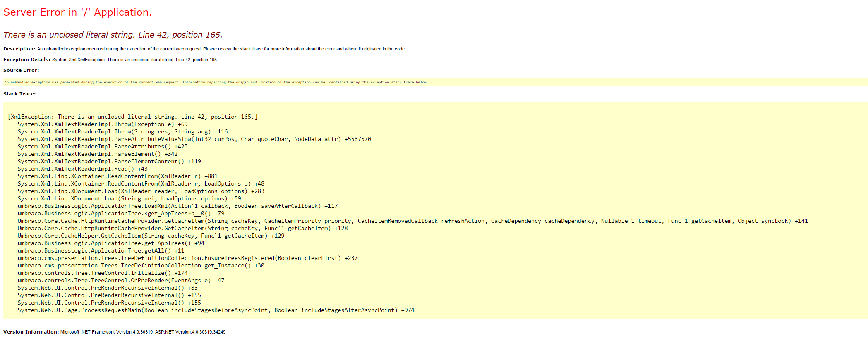Image resolution: width=868 pixels, height=355 pixels.
Task: Click the 'Exception Details:' label
Action: [26, 60]
